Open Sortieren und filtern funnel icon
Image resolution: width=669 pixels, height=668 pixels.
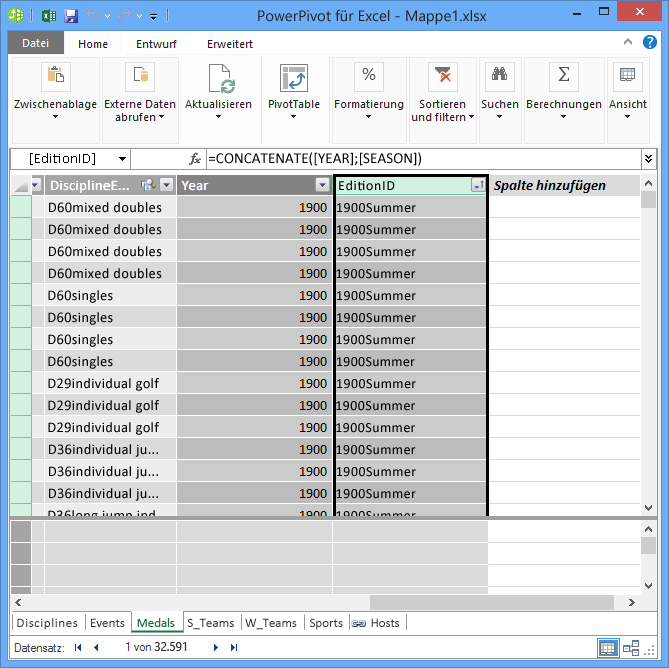pos(443,77)
